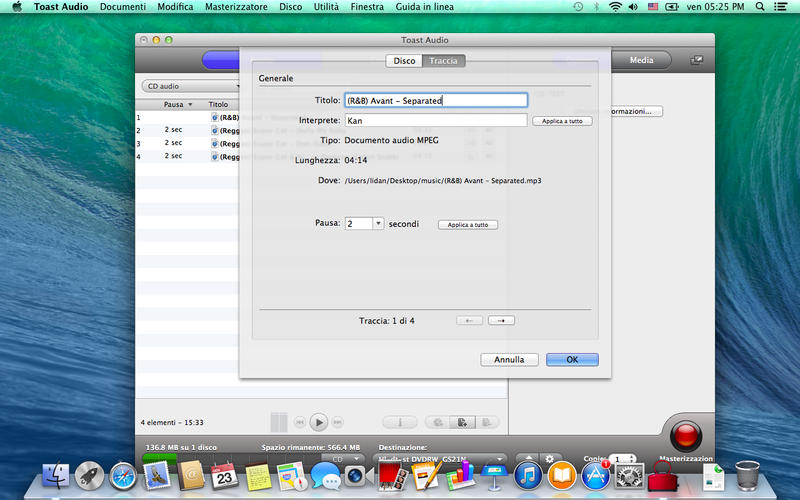Open the CD audio format dropdown
Viewport: 800px width, 500px height.
[x=192, y=86]
